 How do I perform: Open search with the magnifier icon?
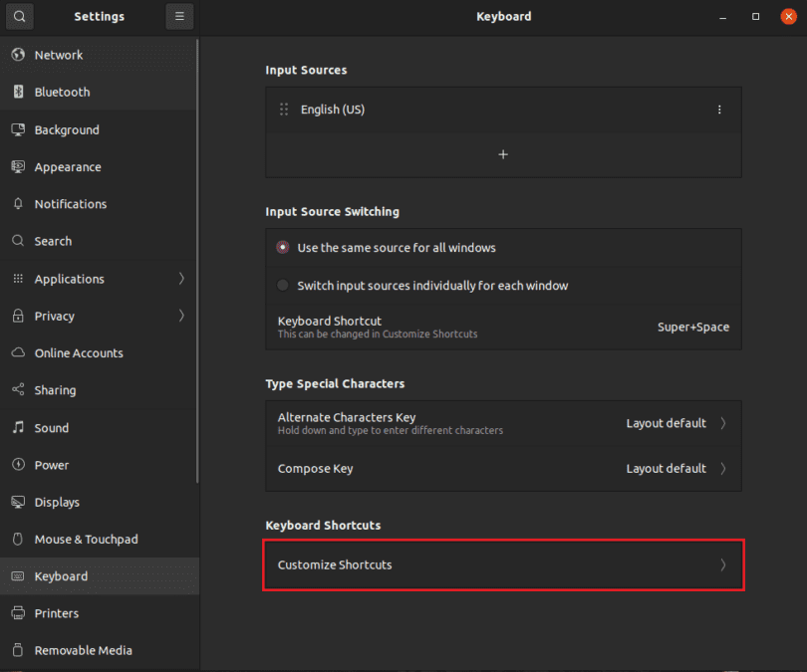pyautogui.click(x=19, y=16)
